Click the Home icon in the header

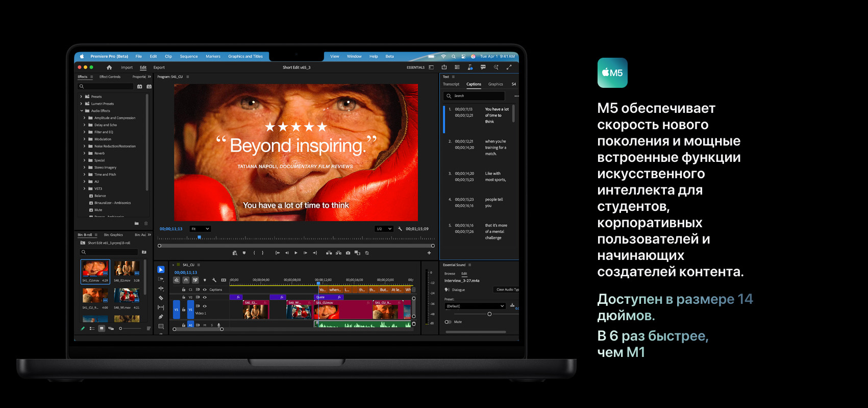click(x=109, y=67)
